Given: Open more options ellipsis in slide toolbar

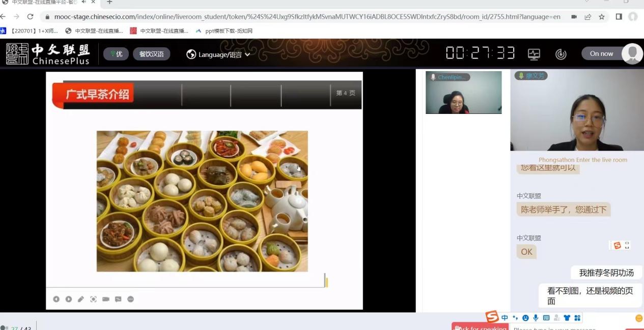Looking at the screenshot, I should (131, 299).
